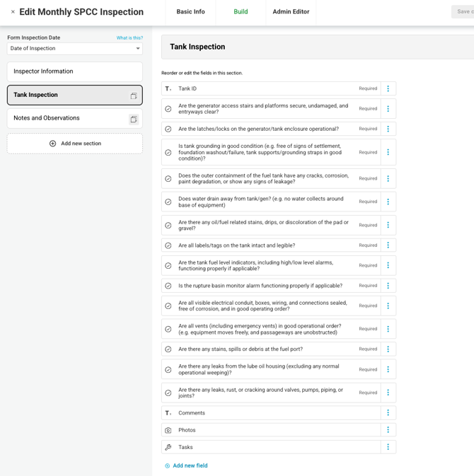Open three-dot menu for Tasks field
474x476 pixels.
(x=388, y=447)
